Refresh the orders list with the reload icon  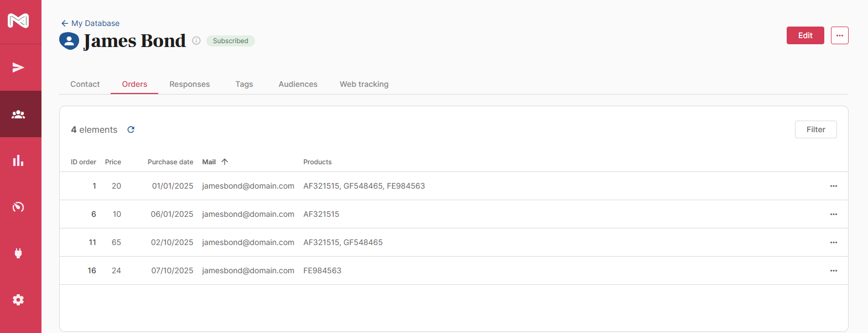[131, 129]
